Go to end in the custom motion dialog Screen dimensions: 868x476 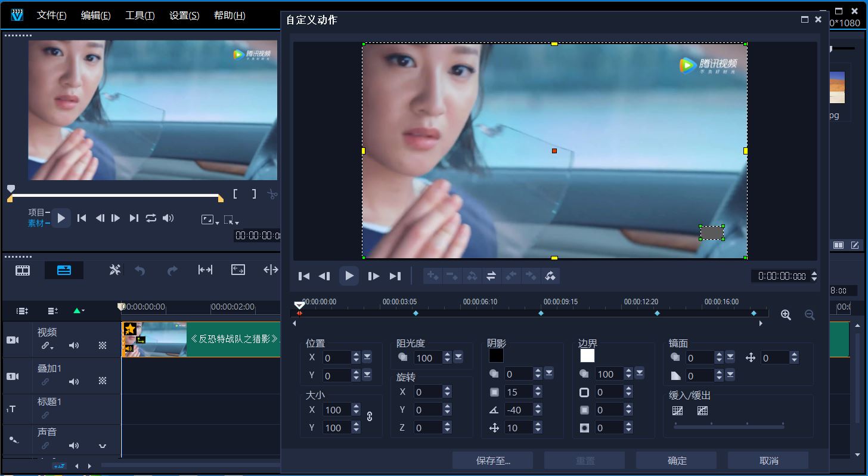point(395,276)
